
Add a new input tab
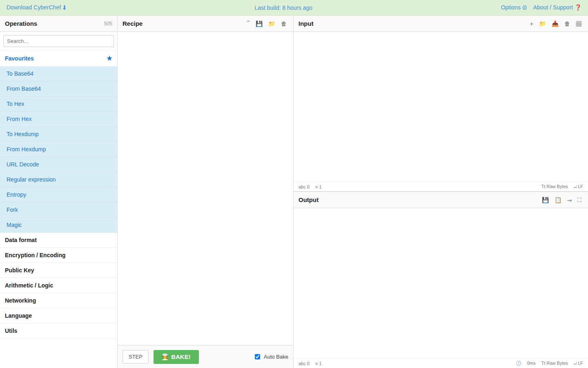(x=531, y=24)
